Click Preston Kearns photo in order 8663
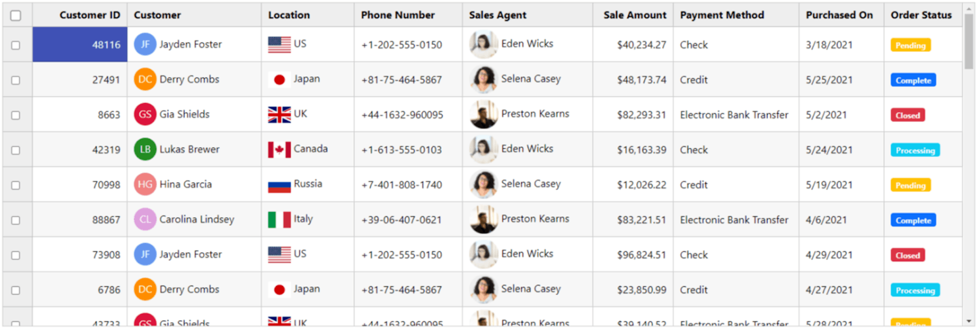 pyautogui.click(x=483, y=114)
